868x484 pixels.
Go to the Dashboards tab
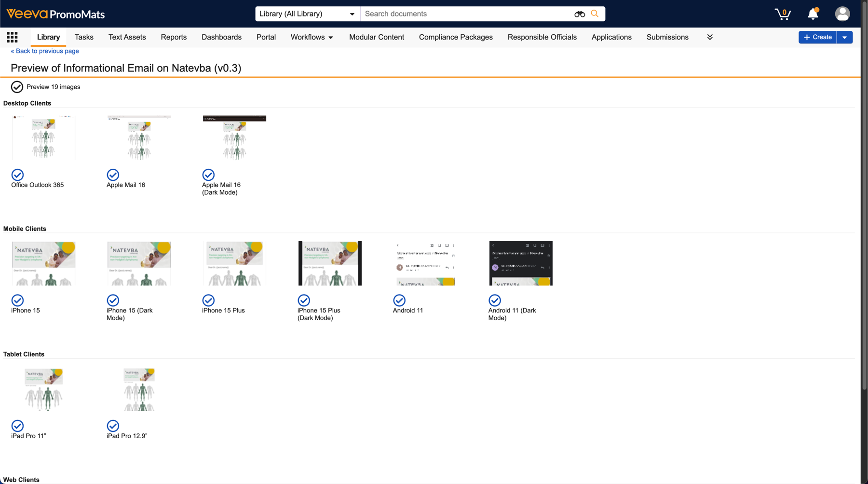click(221, 37)
